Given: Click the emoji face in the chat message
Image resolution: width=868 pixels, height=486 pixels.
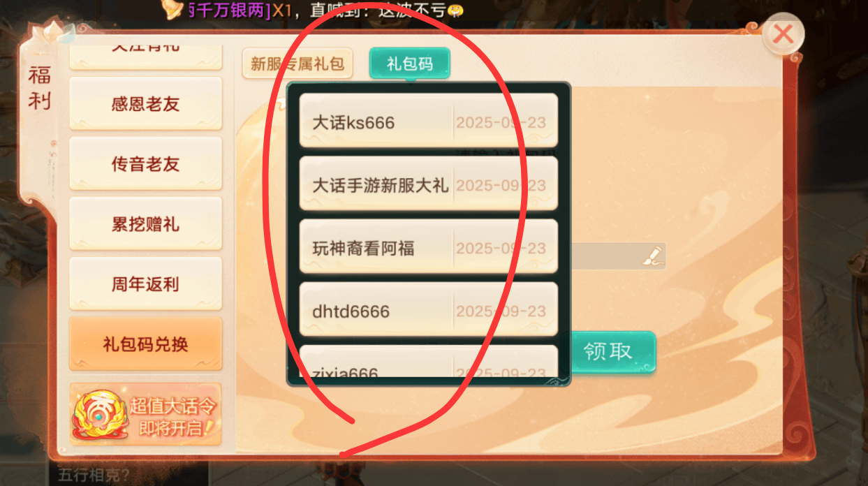Looking at the screenshot, I should [x=456, y=10].
